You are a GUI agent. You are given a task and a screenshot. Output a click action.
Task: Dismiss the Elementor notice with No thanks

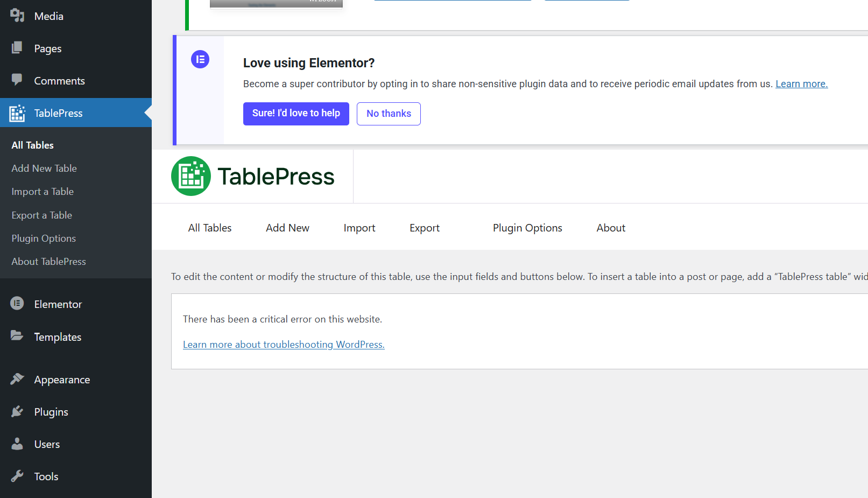pyautogui.click(x=389, y=114)
